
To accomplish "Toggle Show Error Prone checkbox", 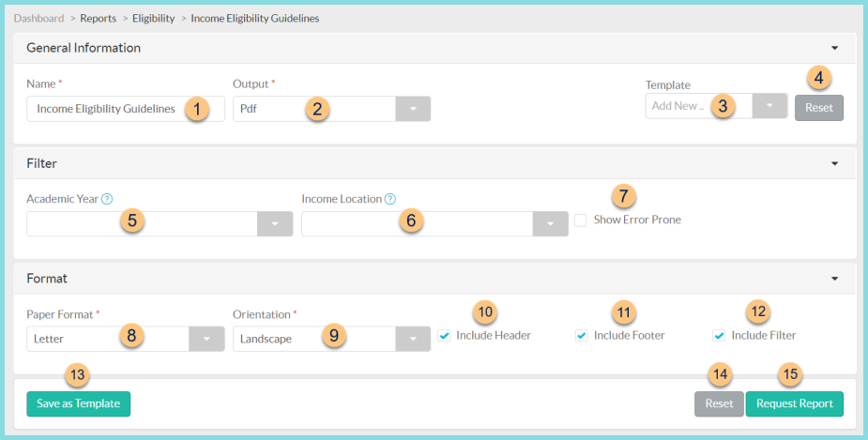I will (x=580, y=220).
